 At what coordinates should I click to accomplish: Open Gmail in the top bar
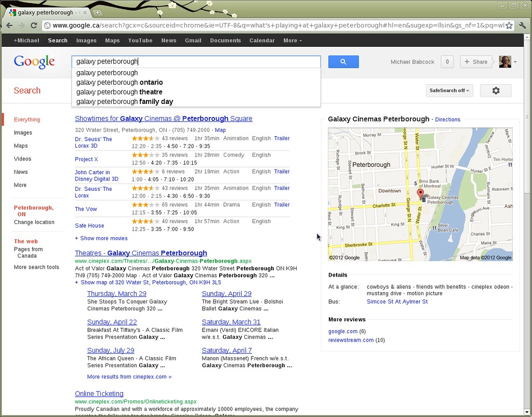point(193,41)
